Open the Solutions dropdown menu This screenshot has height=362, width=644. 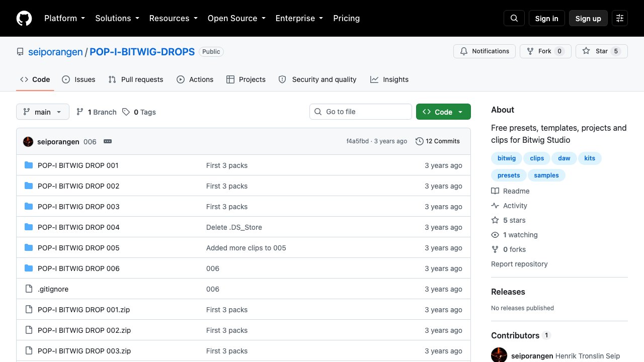117,18
